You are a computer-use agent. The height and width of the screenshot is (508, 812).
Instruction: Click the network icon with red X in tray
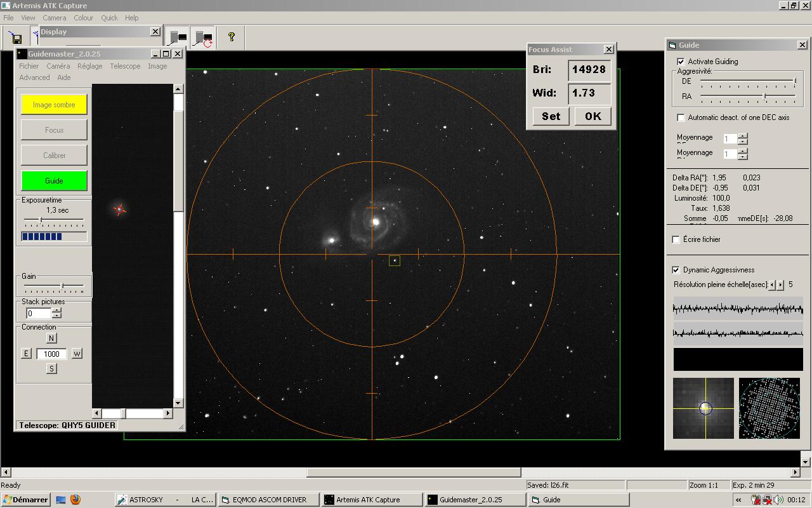click(766, 500)
